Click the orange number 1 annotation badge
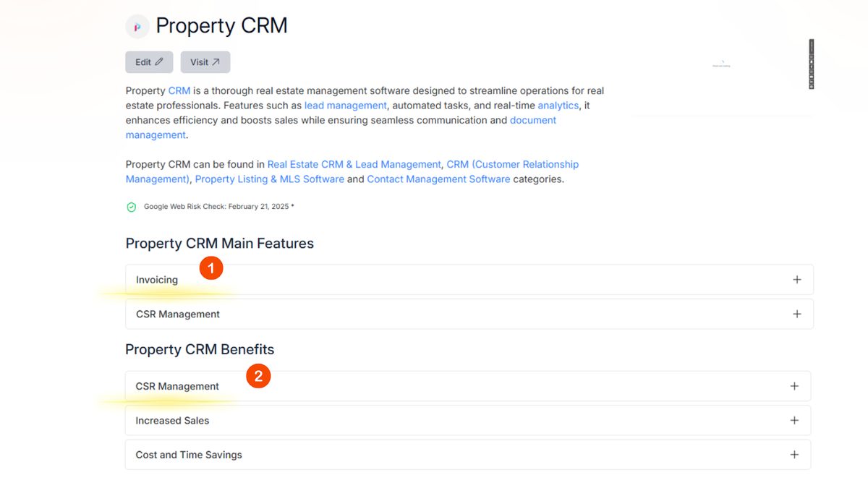This screenshot has width=868, height=488. tap(211, 268)
